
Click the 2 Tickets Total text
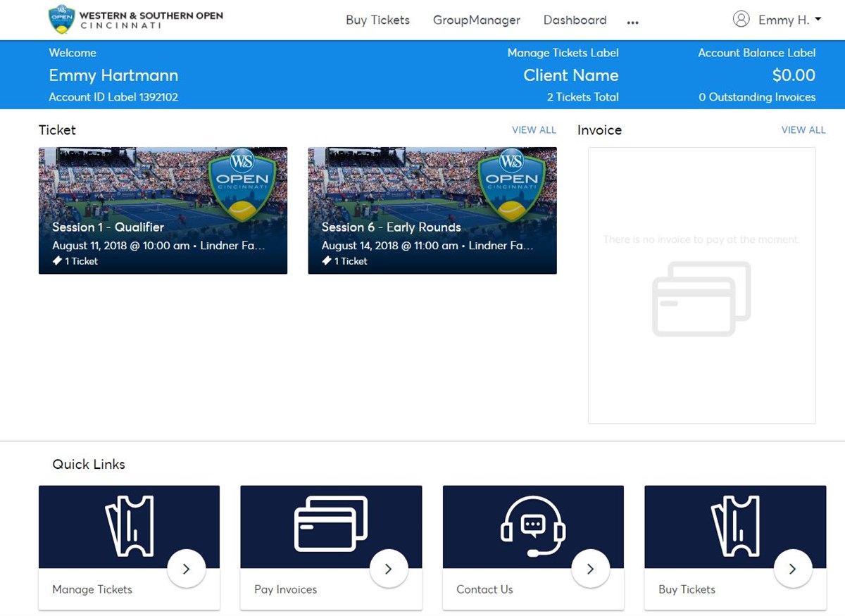click(583, 97)
